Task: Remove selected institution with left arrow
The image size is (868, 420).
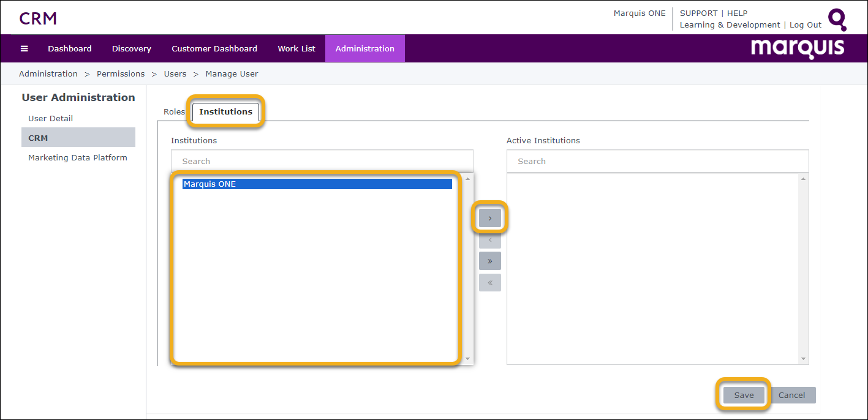Action: (x=490, y=239)
